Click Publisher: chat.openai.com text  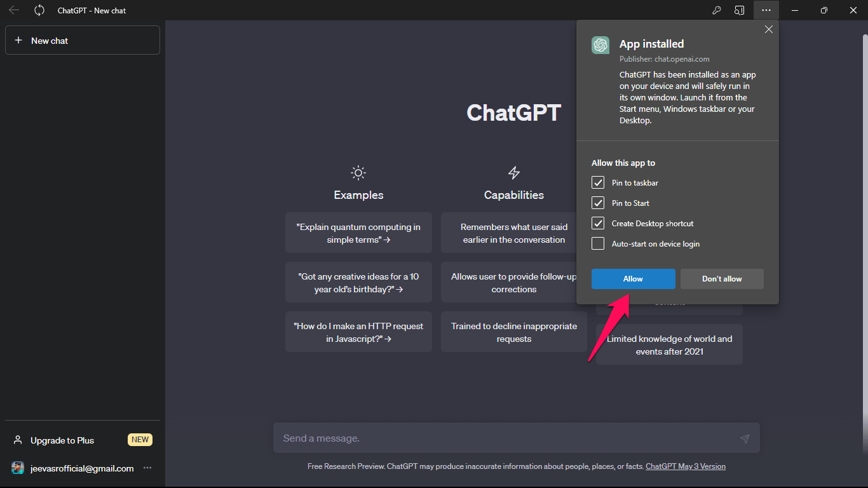[665, 59]
